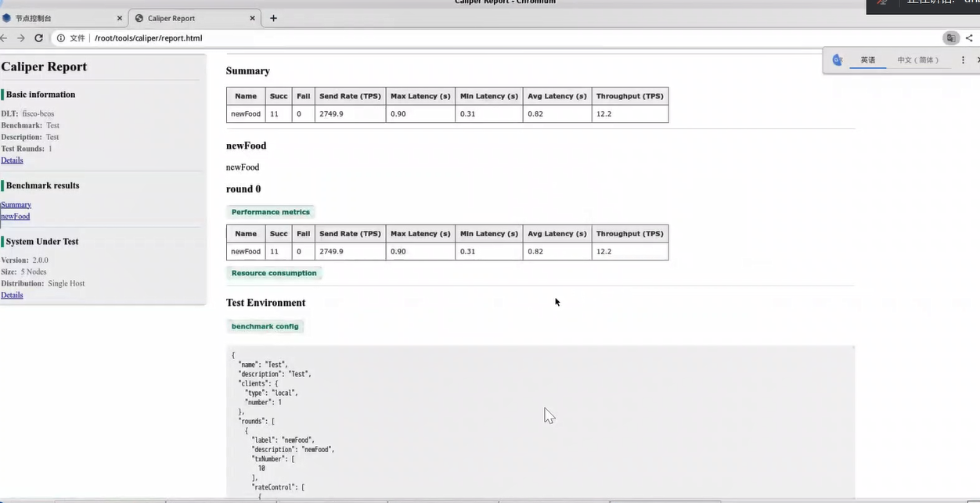Select the 'Distribution: Single Host' line
The image size is (980, 503).
[43, 283]
